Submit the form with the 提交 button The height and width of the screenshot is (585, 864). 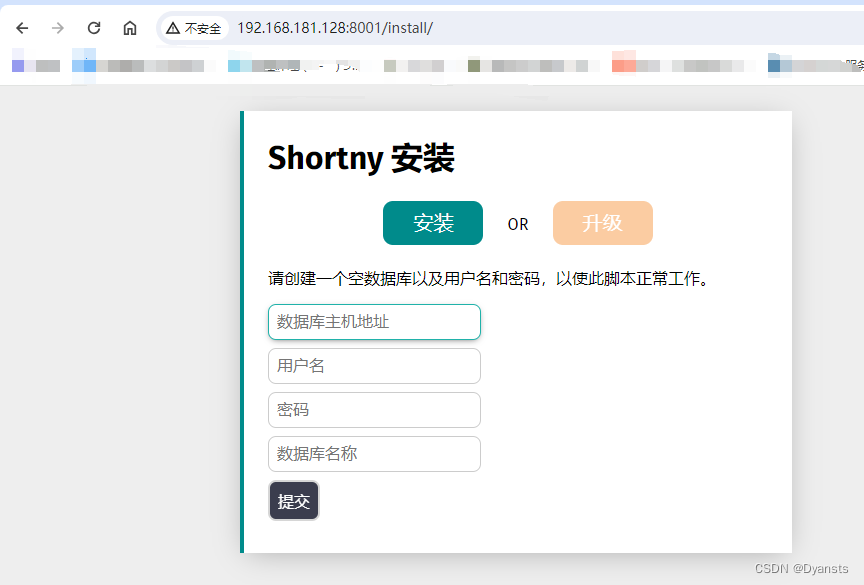[294, 501]
